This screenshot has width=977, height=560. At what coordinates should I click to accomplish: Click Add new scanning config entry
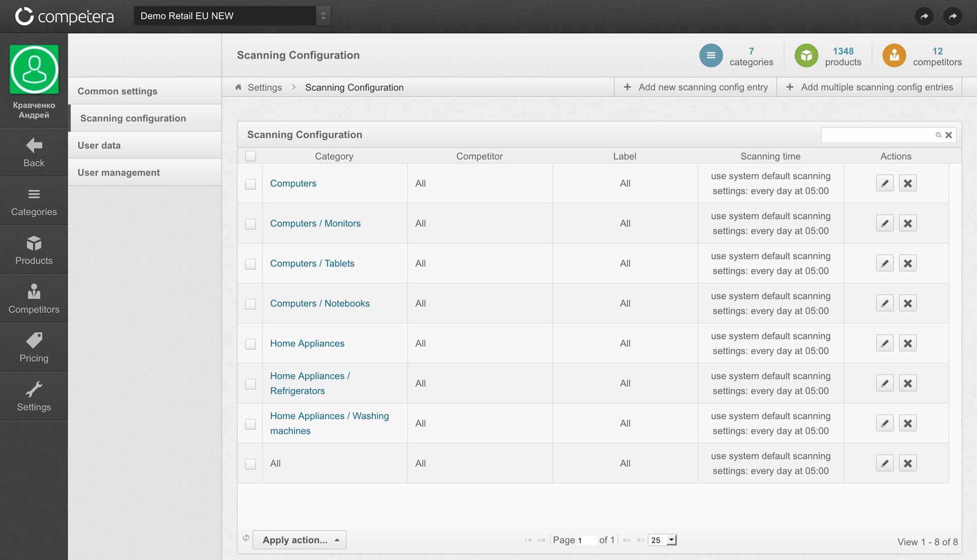[x=696, y=87]
